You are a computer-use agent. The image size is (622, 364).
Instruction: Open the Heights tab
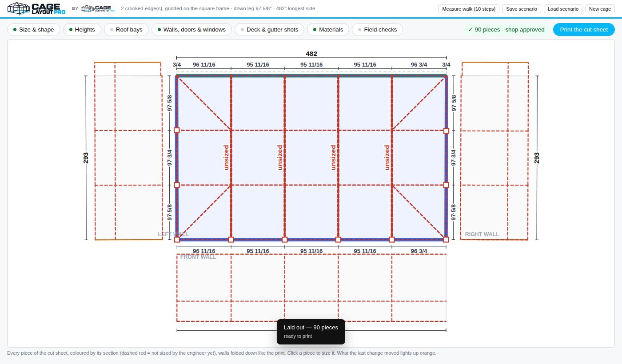(x=82, y=29)
